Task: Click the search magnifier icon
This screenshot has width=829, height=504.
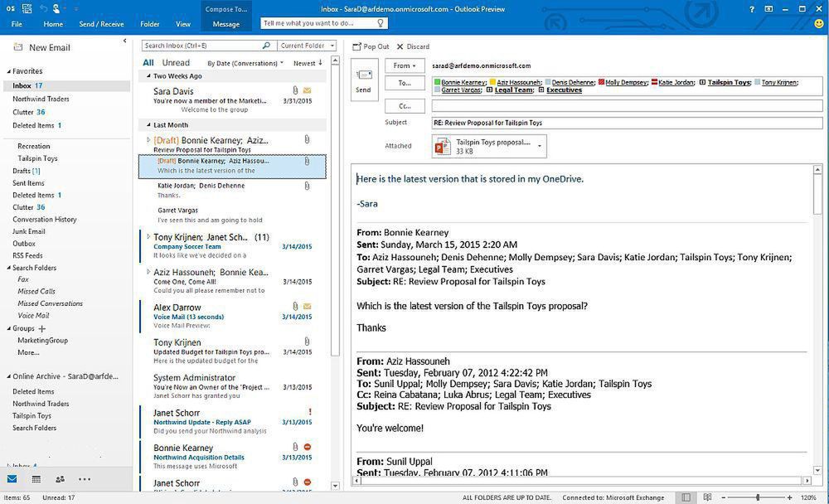Action: point(266,46)
